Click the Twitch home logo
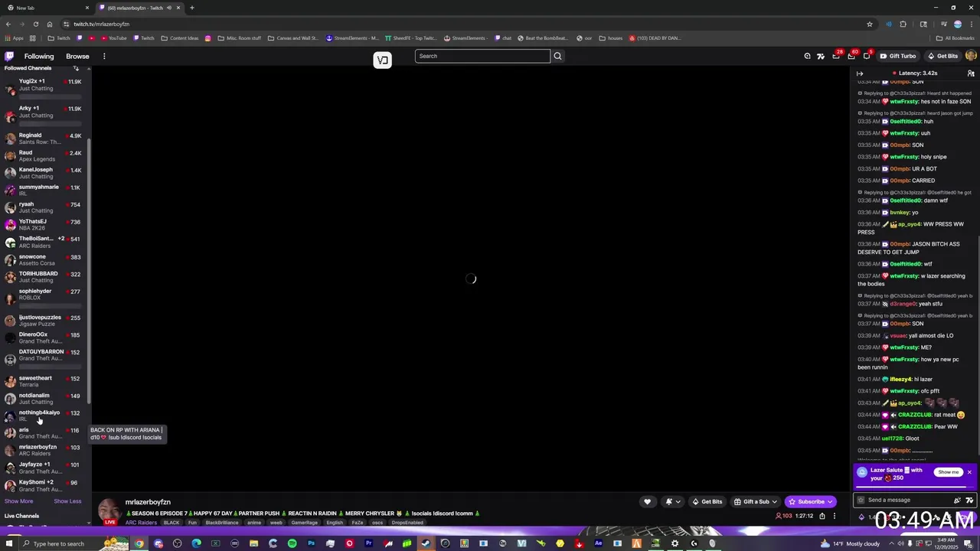The image size is (980, 551). [9, 56]
